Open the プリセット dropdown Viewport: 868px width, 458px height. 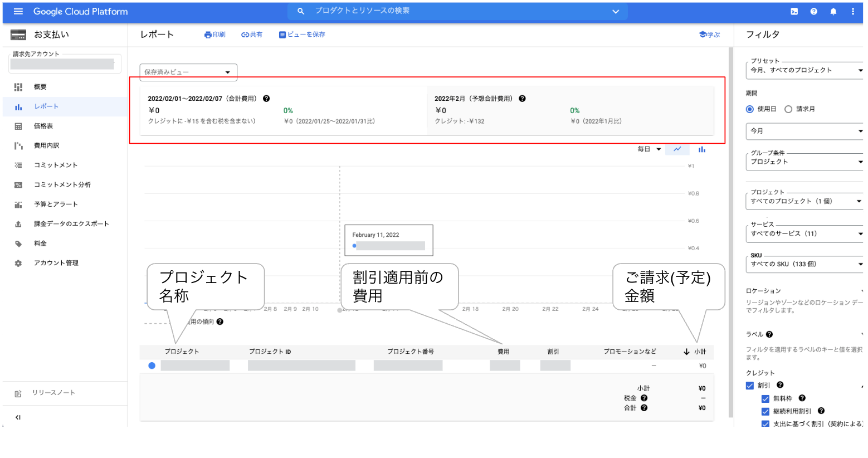coord(805,70)
